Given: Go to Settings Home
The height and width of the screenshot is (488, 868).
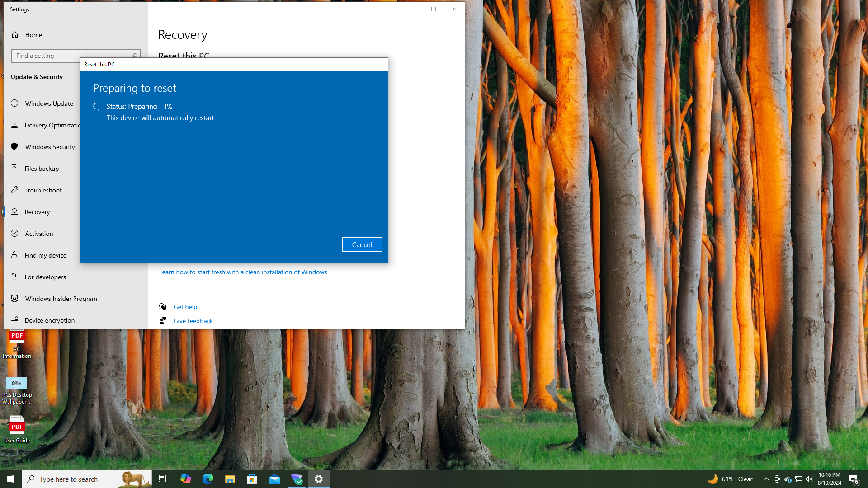Looking at the screenshot, I should point(33,35).
